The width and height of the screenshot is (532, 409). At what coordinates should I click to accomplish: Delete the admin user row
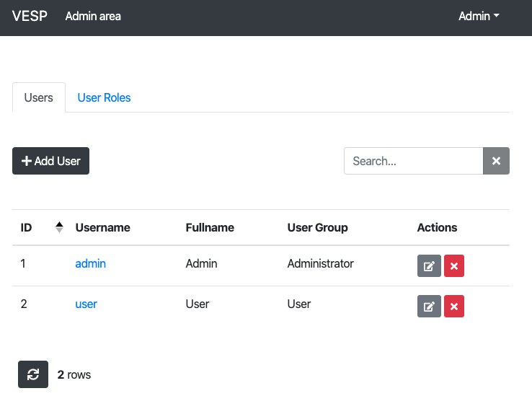point(454,265)
